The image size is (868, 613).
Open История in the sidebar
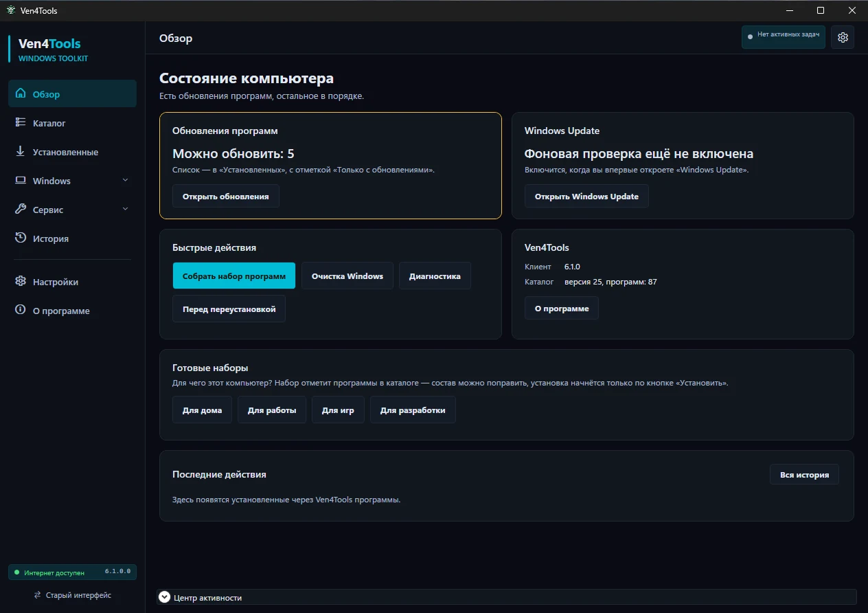72,238
